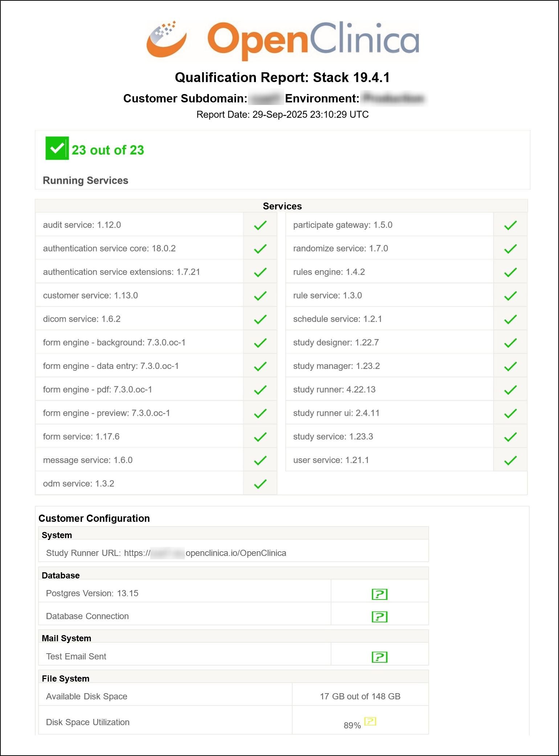Click the message service status checkmark
The image size is (559, 756).
260,460
